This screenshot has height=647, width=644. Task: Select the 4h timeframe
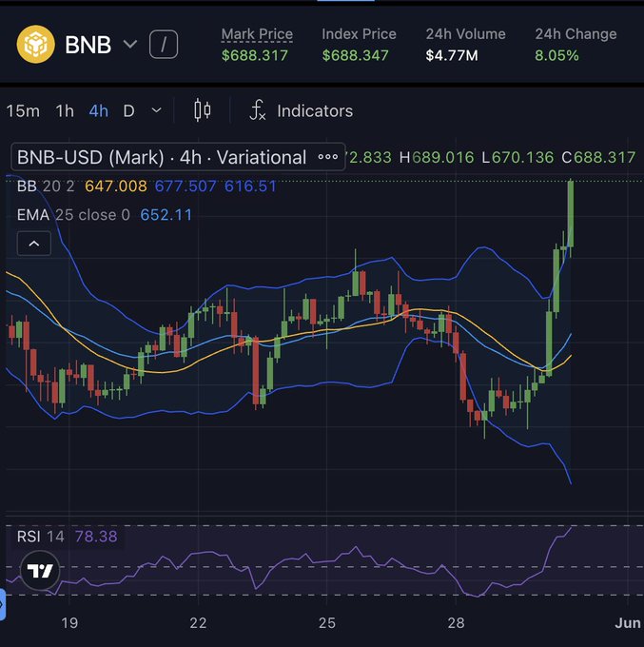coord(99,111)
